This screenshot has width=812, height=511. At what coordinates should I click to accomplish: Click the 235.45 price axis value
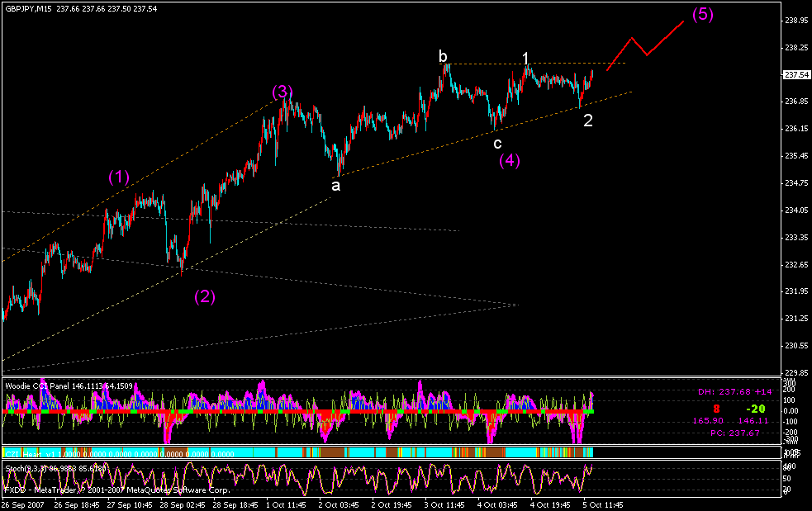point(796,156)
